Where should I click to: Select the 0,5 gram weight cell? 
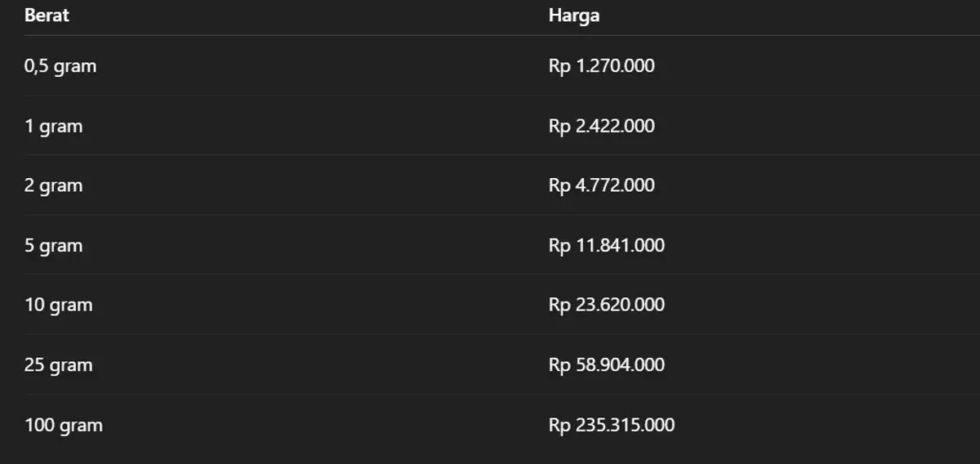(x=60, y=66)
